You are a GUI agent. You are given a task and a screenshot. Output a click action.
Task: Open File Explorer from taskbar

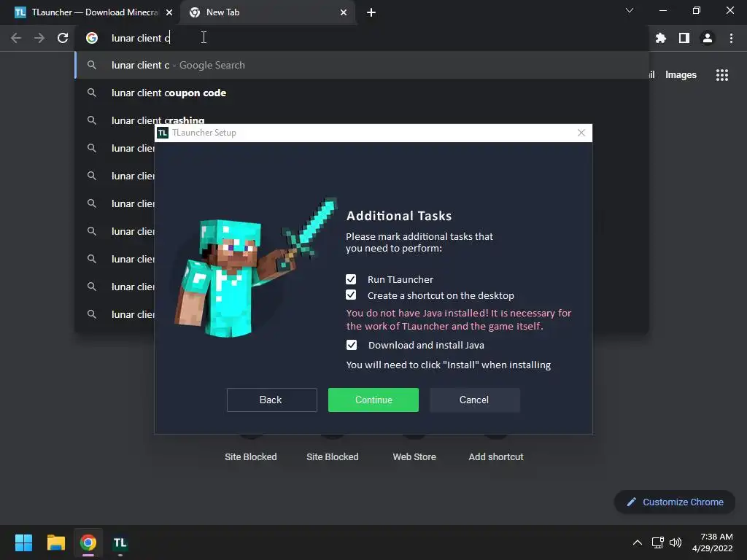(56, 542)
